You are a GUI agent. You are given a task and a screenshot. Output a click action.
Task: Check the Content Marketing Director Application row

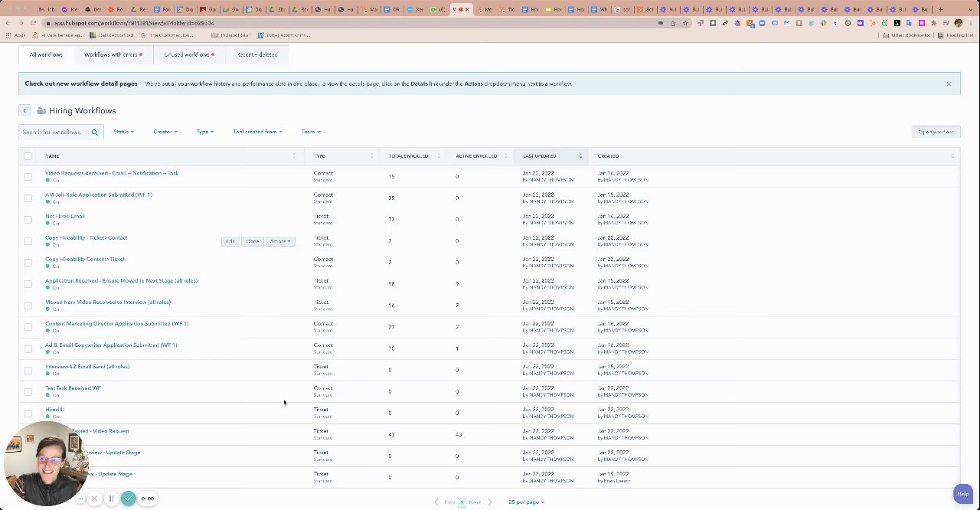point(28,327)
